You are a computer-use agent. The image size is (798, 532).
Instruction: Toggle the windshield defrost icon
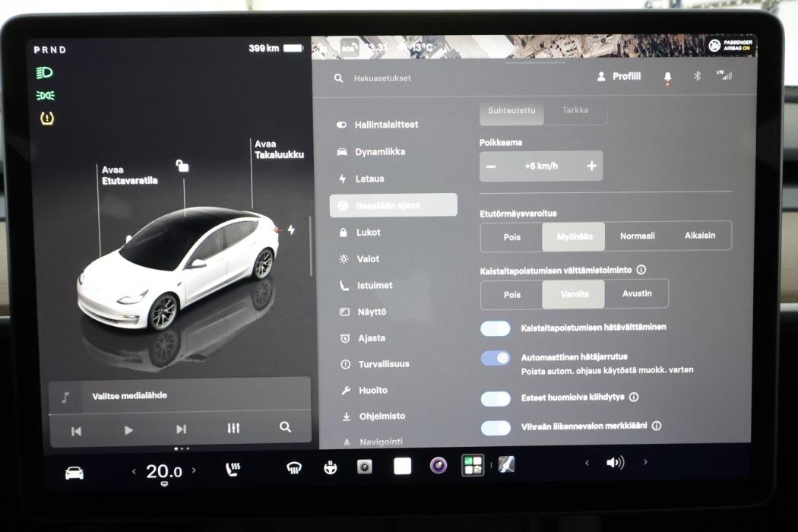(x=293, y=468)
